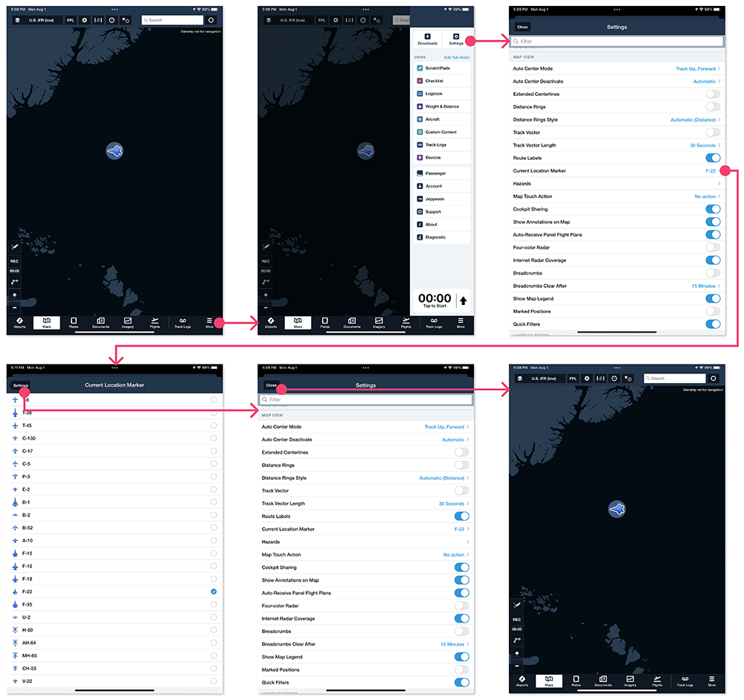The image size is (744, 700).
Task: Open the U.S. IFR (low) layer selector on first map
Action: (37, 20)
